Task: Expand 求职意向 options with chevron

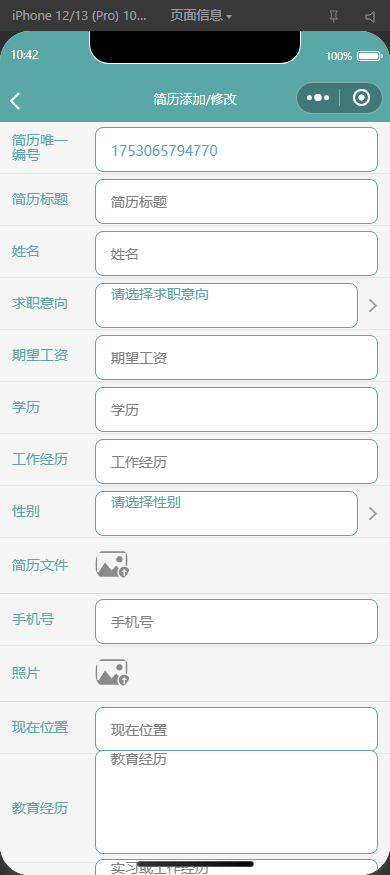Action: click(373, 305)
